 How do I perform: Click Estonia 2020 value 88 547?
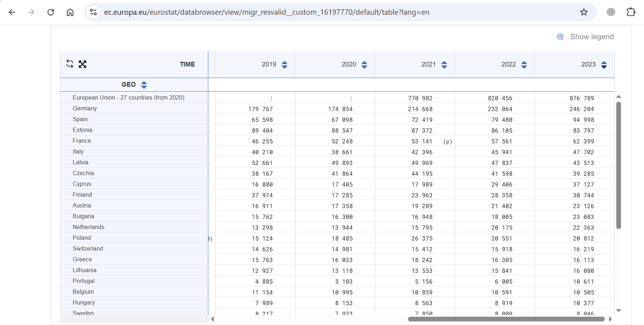342,131
